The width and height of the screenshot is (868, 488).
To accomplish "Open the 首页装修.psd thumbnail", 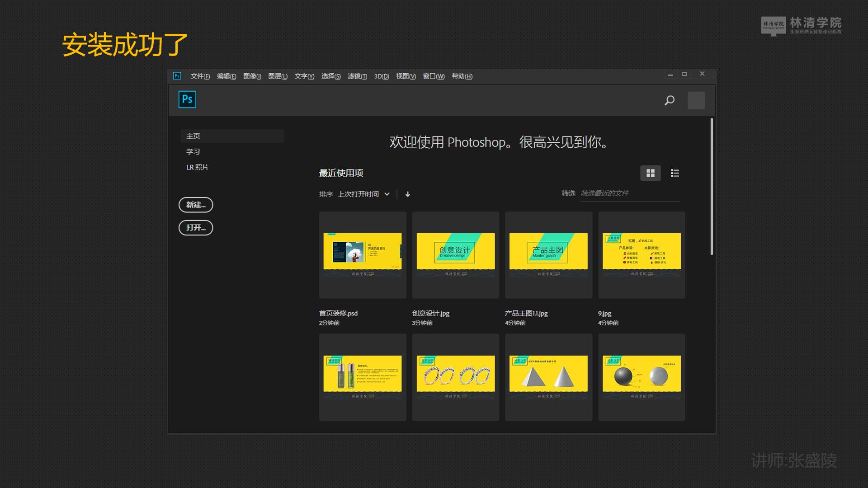I will pyautogui.click(x=363, y=255).
